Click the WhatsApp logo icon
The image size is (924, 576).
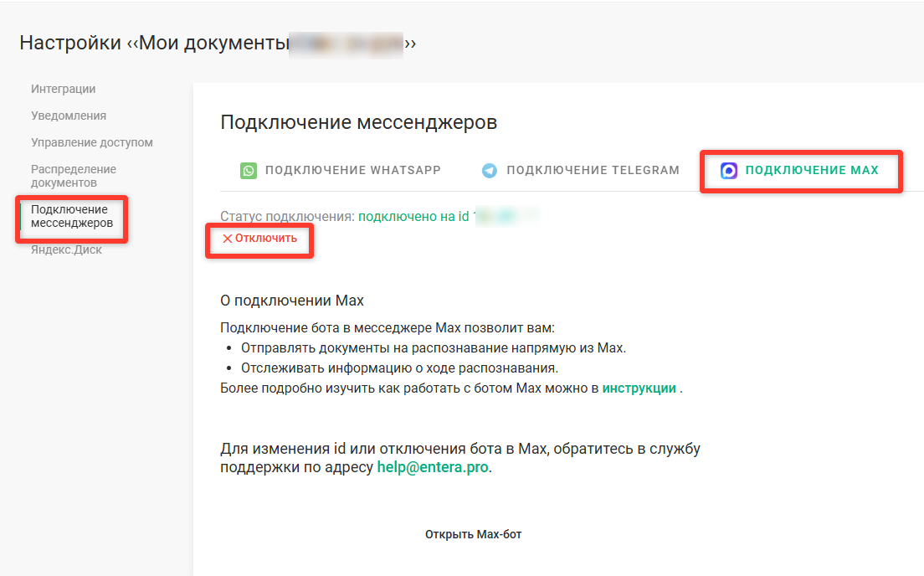coord(249,171)
